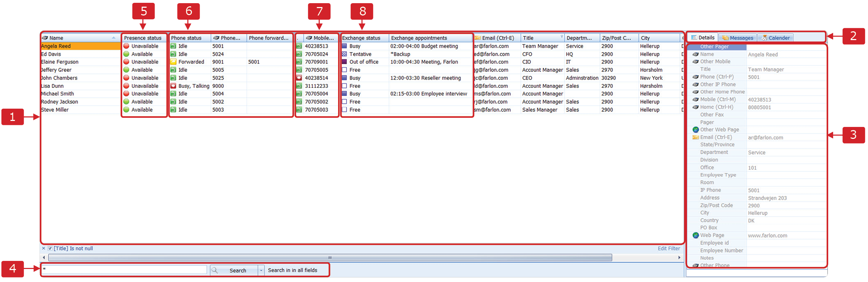The image size is (868, 282).
Task: Click Angela Reed's red presence status icon
Action: coord(126,46)
